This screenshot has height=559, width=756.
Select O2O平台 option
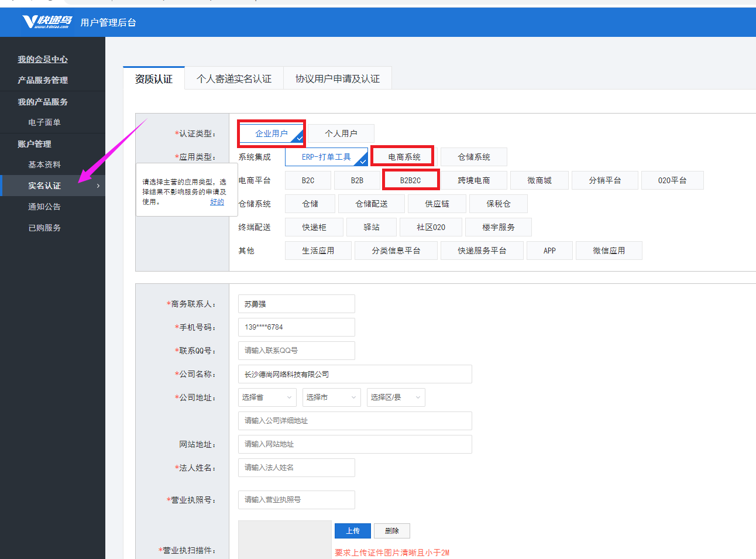(x=672, y=180)
